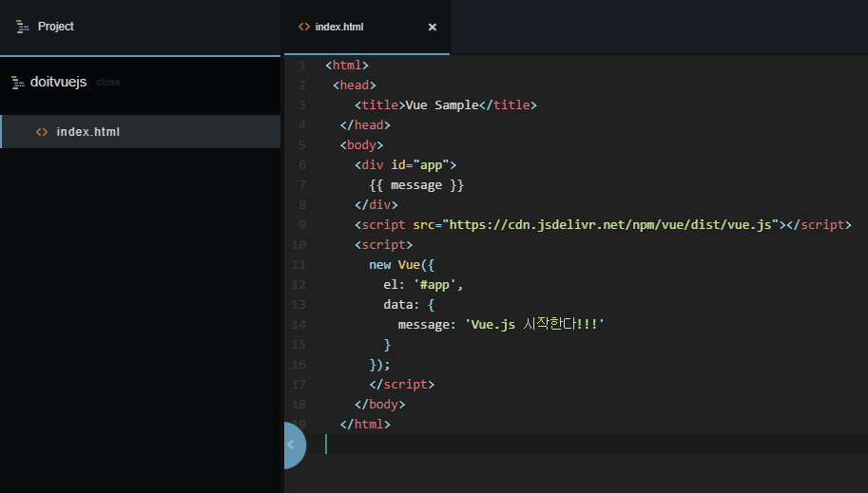Switch to the index.html editor tab
The image size is (868, 493).
[x=366, y=28]
